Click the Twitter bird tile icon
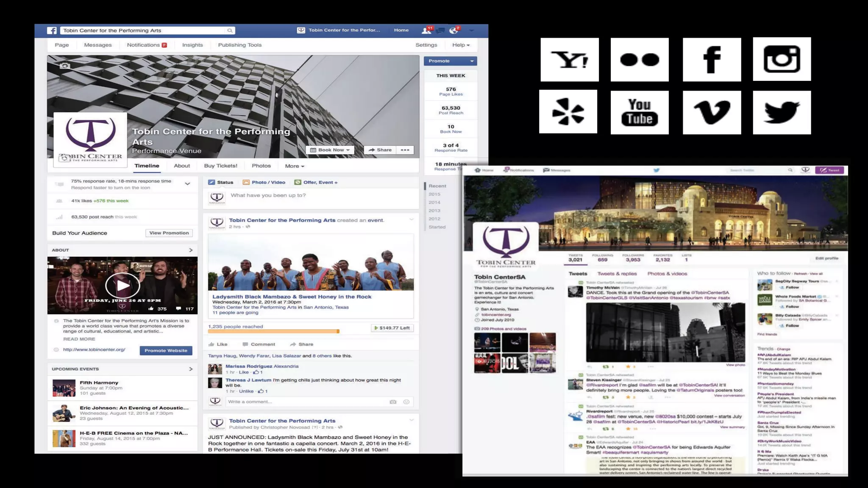 (782, 113)
